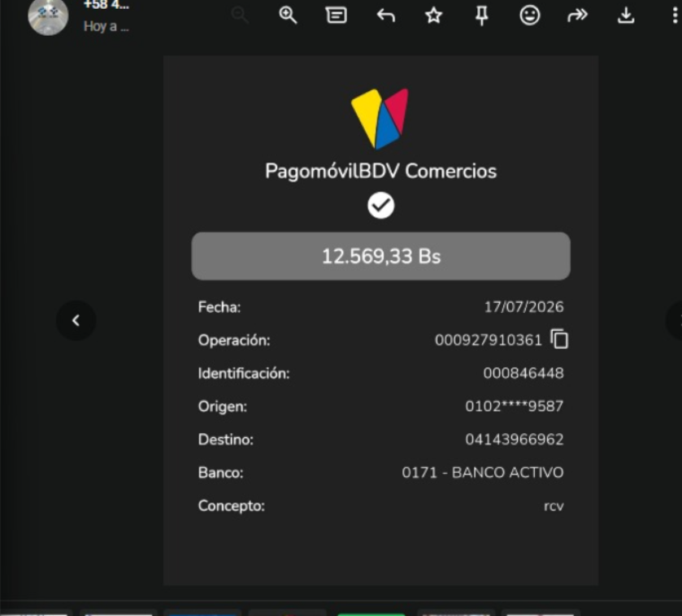Screen dimensions: 682x616
Task: Click the Operación: label
Action: [x=234, y=340]
